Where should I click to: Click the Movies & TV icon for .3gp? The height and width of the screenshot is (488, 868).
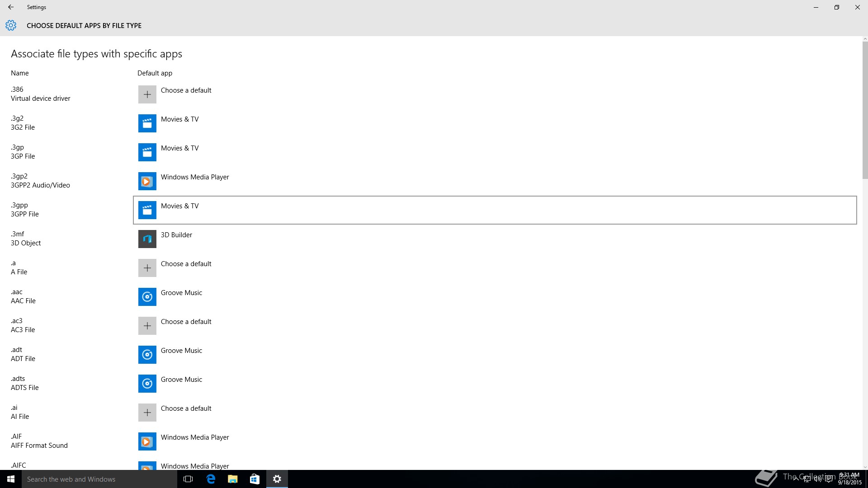click(147, 152)
